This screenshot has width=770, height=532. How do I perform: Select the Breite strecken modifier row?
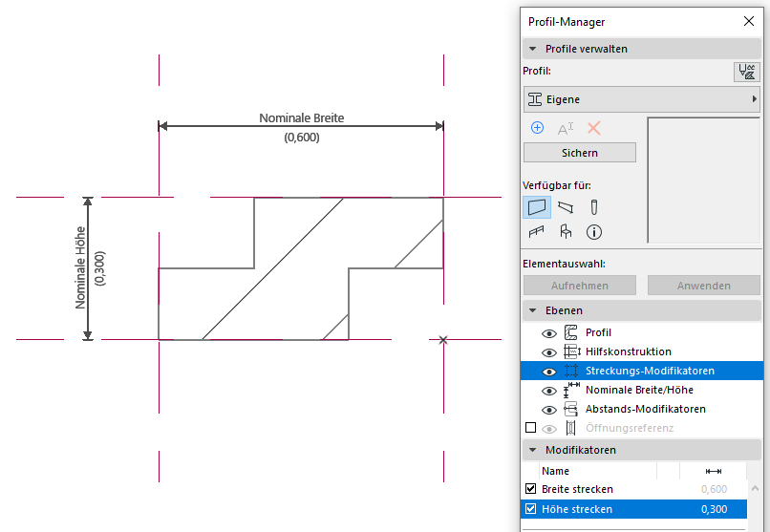pyautogui.click(x=634, y=489)
